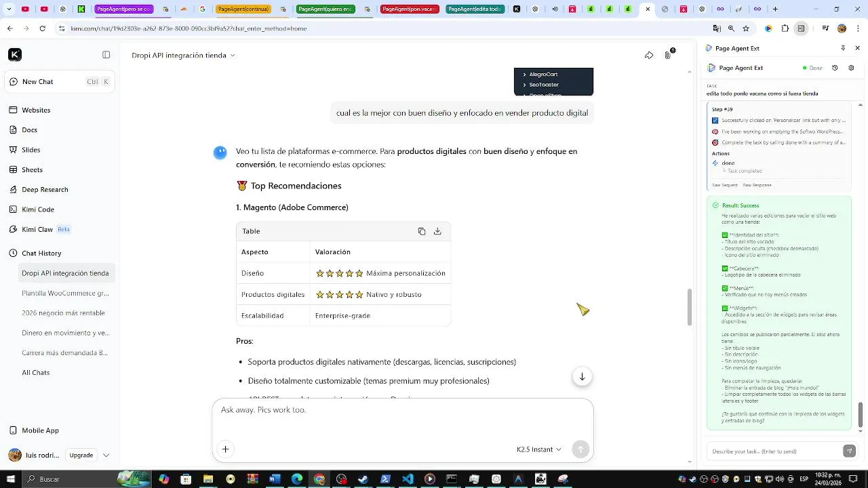Click the Kimi logo icon
Viewport: 868px width, 488px height.
click(15, 55)
